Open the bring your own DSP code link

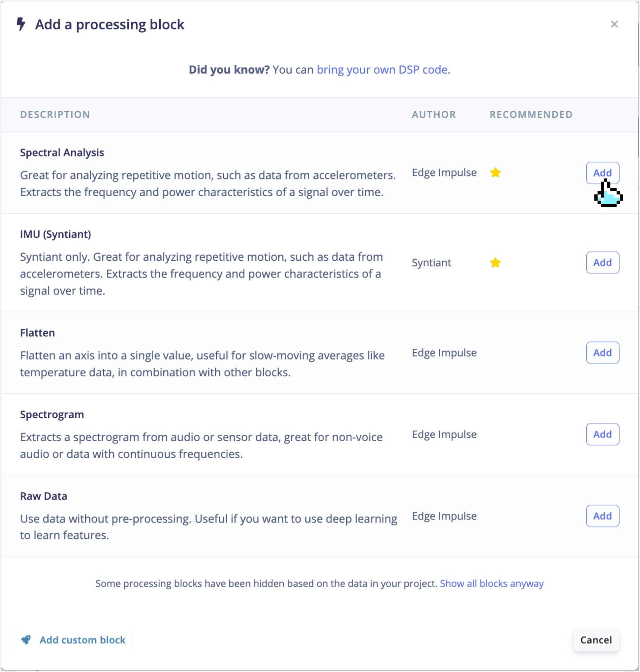tap(382, 70)
